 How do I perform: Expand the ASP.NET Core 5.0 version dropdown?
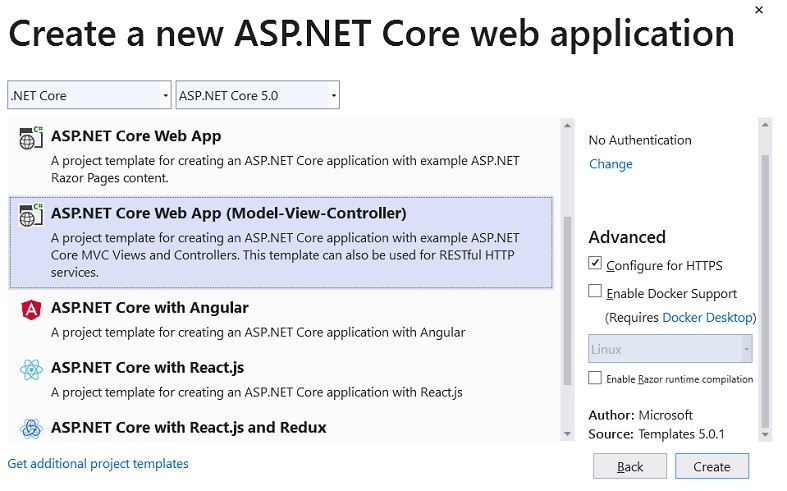point(257,95)
